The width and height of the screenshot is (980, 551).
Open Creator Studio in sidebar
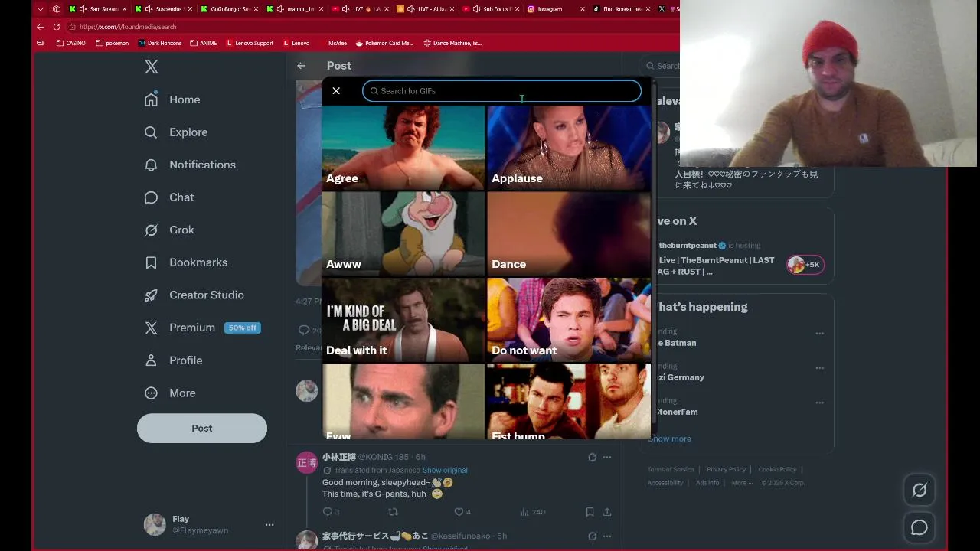pyautogui.click(x=194, y=295)
